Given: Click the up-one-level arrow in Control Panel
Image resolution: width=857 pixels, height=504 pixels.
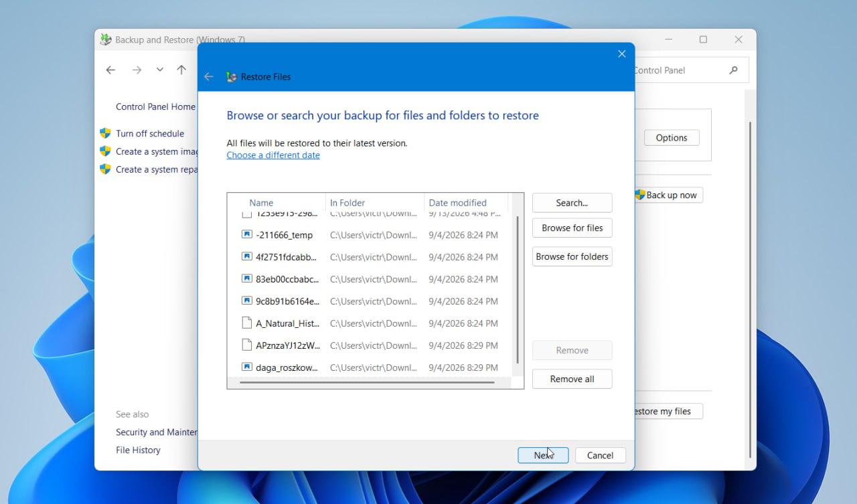Looking at the screenshot, I should point(181,70).
